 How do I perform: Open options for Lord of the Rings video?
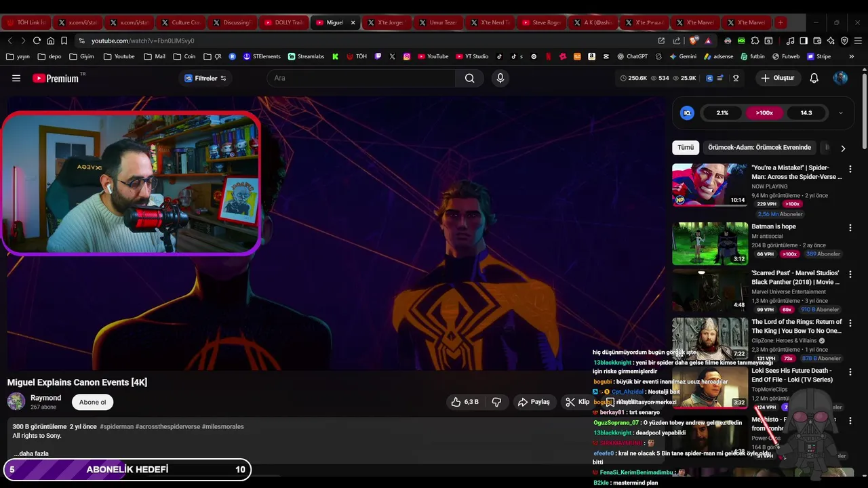point(850,323)
